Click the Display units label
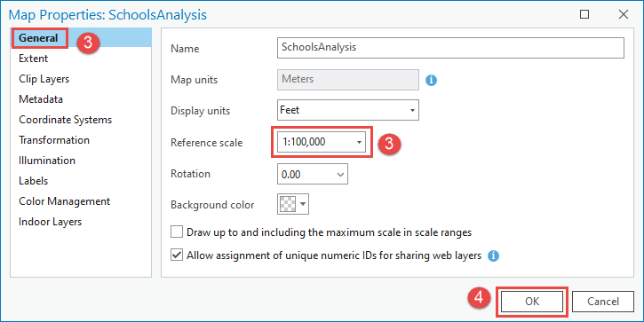Viewport: 644px width, 322px height. pyautogui.click(x=201, y=111)
